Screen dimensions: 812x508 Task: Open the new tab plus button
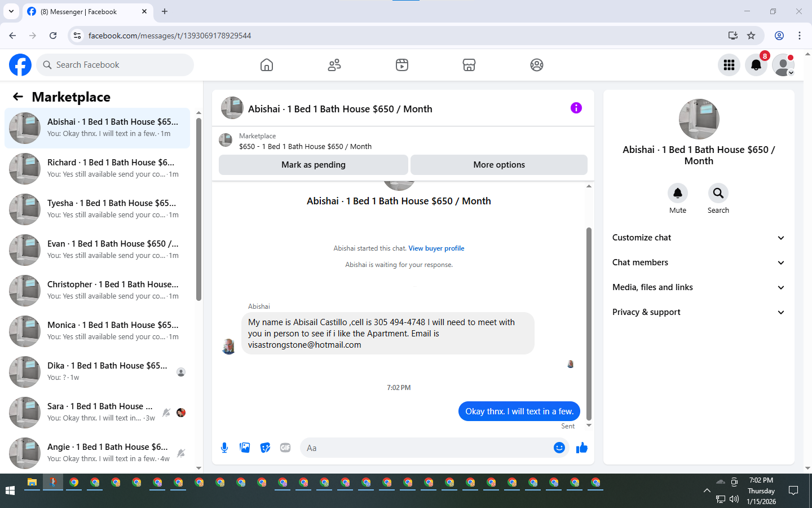(165, 11)
